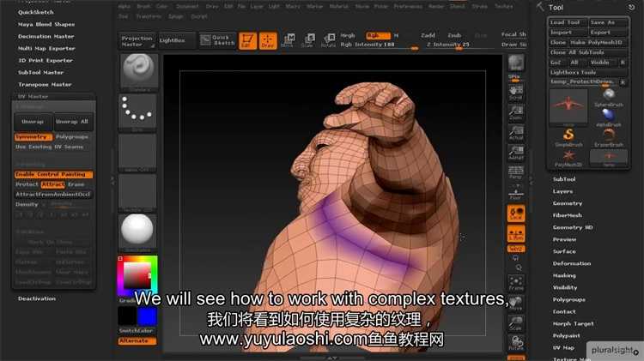Screen dimensions: 644x361
Task: Click the Unwrap button
Action: pyautogui.click(x=33, y=122)
